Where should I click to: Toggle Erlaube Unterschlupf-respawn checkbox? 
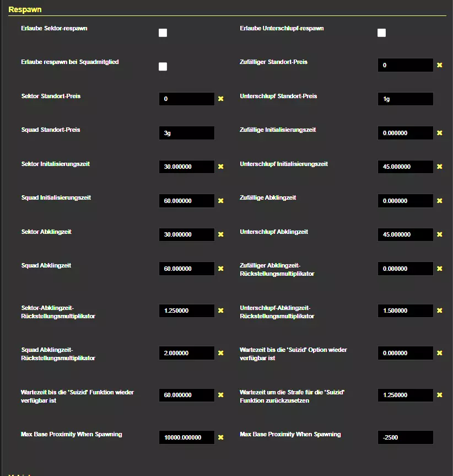coord(381,33)
